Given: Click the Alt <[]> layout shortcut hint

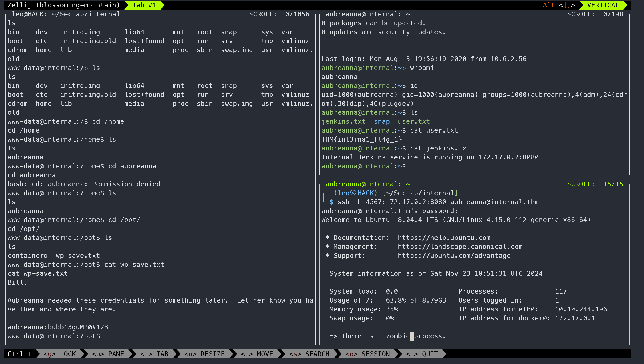Looking at the screenshot, I should coord(559,5).
